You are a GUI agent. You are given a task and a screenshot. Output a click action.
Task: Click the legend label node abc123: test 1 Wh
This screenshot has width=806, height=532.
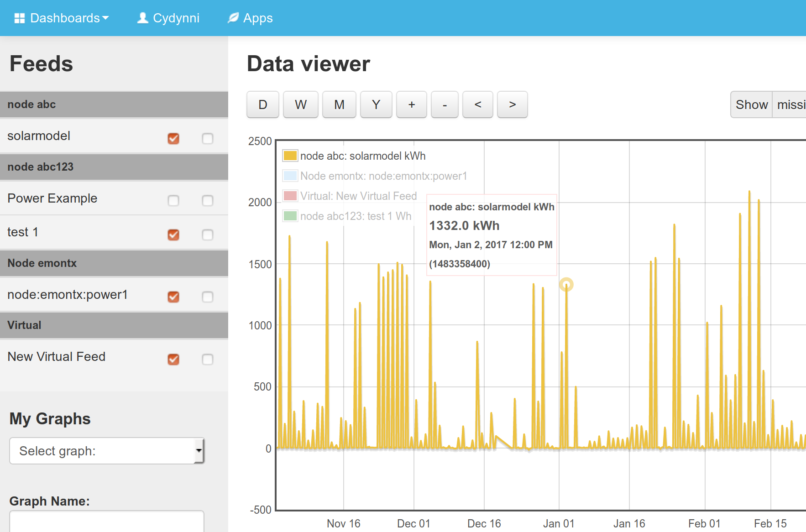coord(356,216)
